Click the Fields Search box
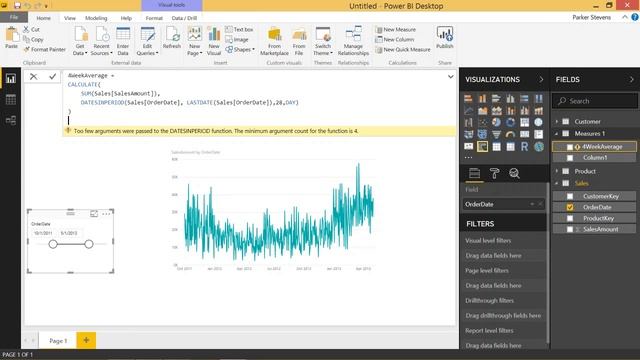 click(x=595, y=101)
